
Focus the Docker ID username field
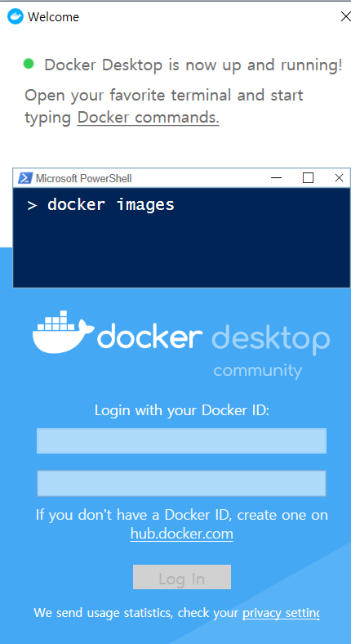[181, 441]
